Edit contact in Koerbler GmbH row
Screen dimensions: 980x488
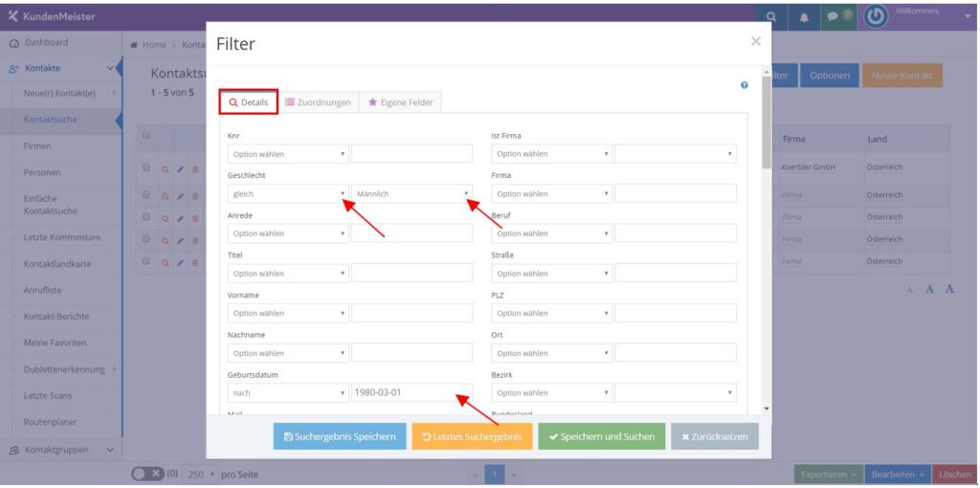click(x=180, y=168)
